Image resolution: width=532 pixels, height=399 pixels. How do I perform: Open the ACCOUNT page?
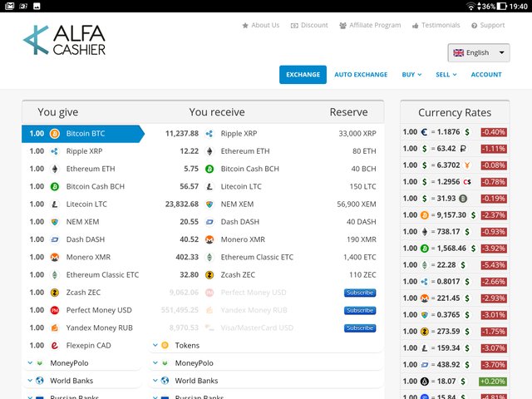tap(486, 75)
